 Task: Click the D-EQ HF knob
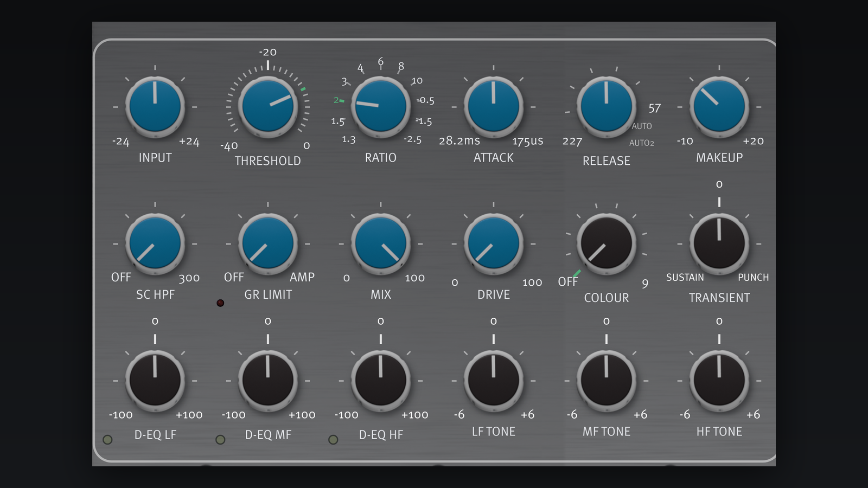381,380
